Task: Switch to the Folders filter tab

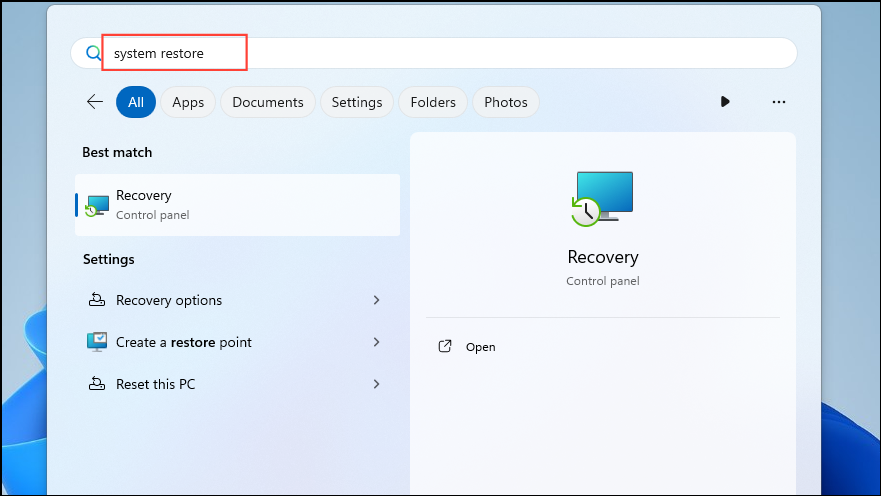Action: 433,102
